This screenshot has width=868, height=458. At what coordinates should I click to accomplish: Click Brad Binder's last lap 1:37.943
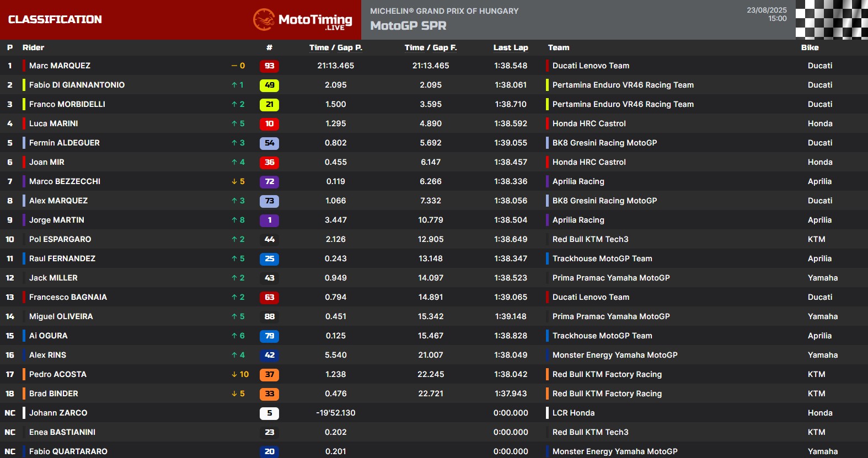pyautogui.click(x=511, y=394)
